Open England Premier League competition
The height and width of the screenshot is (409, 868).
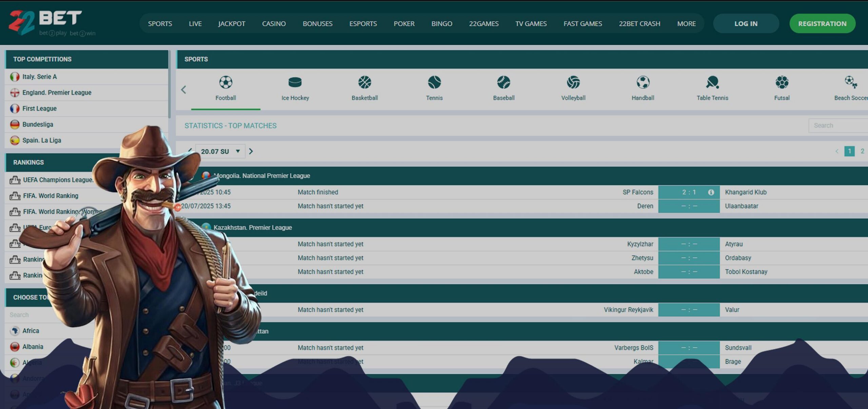pos(57,93)
